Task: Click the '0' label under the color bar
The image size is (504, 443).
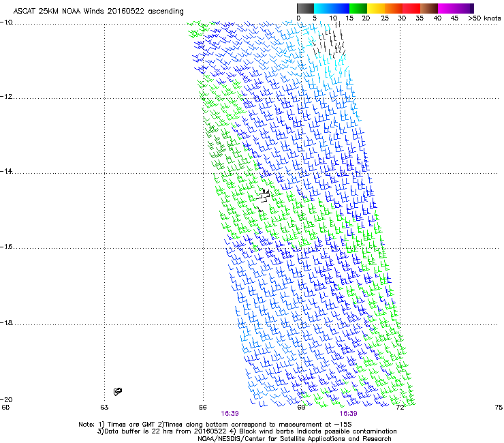Action: [298, 18]
